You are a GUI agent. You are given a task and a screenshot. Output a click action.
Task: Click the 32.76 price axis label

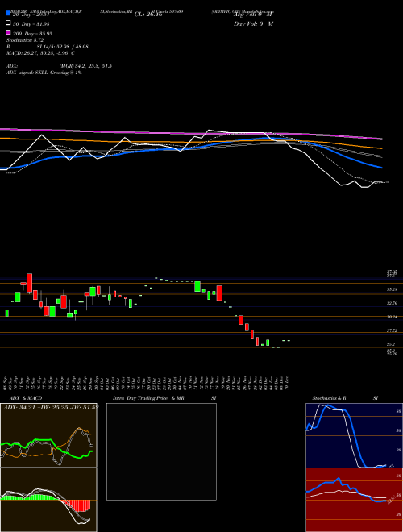click(393, 303)
